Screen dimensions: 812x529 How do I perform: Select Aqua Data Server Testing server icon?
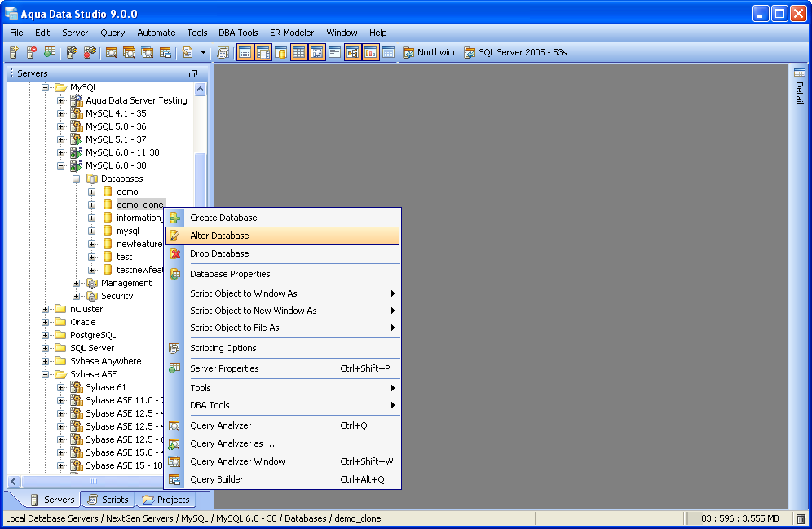(76, 100)
